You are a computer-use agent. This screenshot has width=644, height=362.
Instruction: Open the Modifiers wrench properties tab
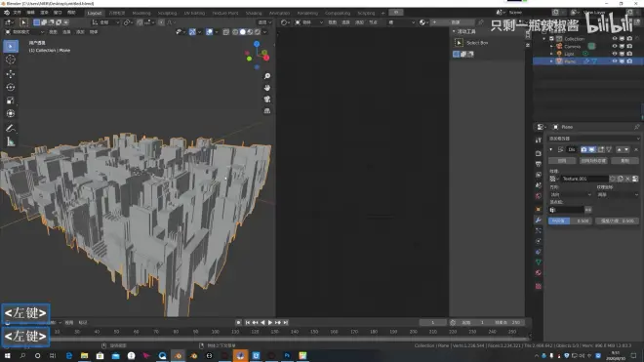539,221
